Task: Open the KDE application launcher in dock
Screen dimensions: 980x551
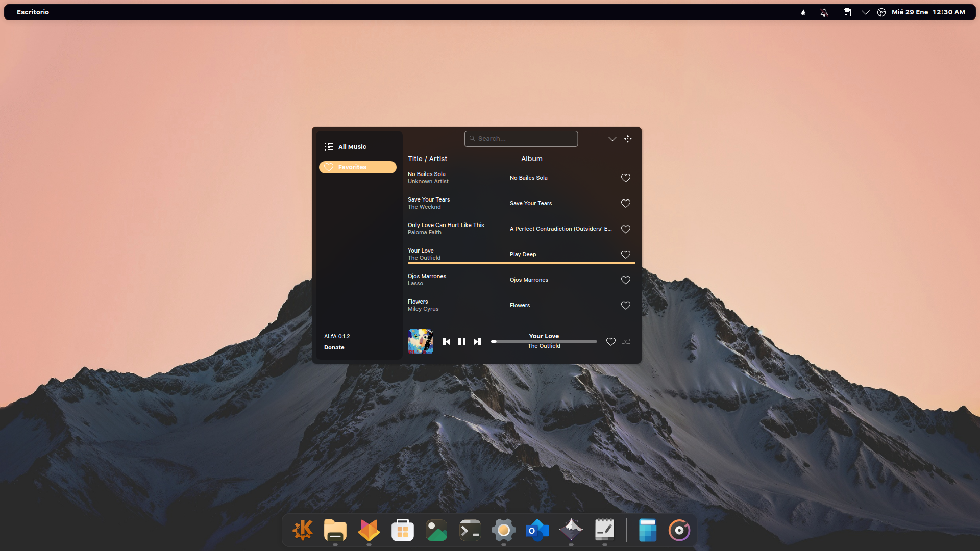Action: 302,531
